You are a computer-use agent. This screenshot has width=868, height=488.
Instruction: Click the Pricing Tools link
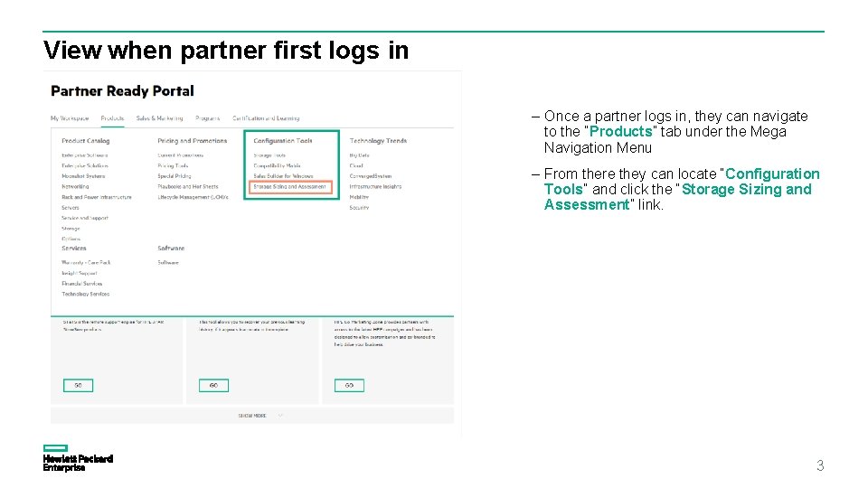tap(173, 166)
